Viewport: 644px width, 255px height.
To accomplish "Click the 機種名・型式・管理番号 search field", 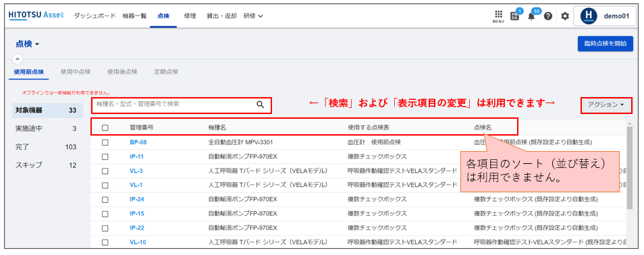I will coord(181,105).
